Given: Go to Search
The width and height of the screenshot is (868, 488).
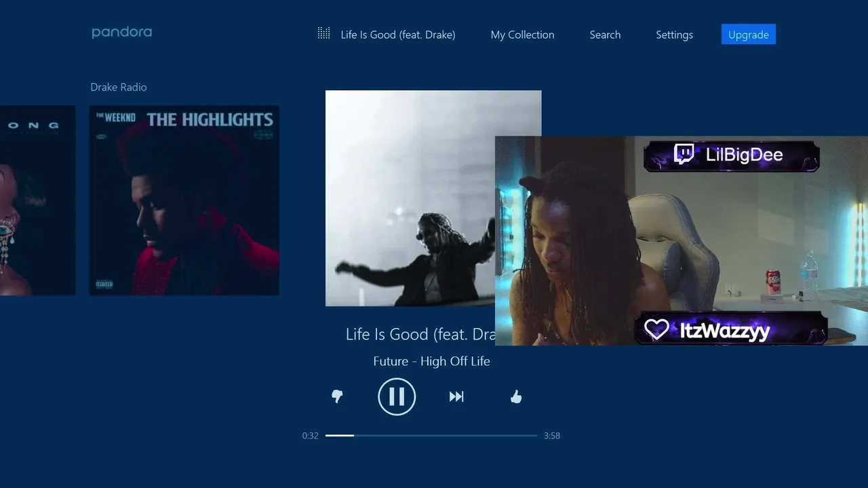Looking at the screenshot, I should point(605,35).
